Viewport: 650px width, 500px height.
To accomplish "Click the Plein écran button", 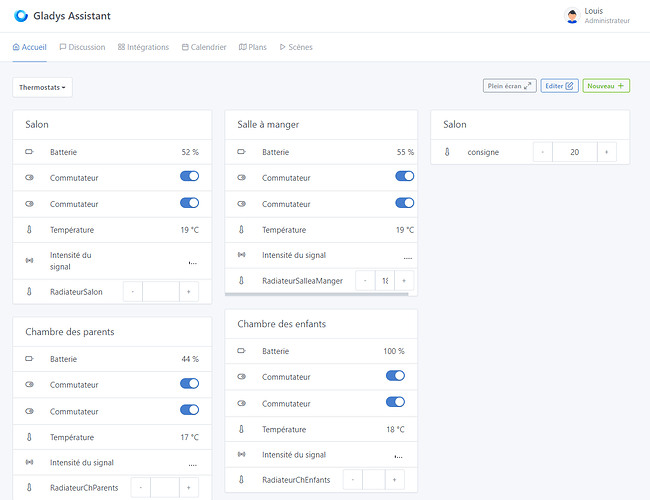I will point(510,86).
